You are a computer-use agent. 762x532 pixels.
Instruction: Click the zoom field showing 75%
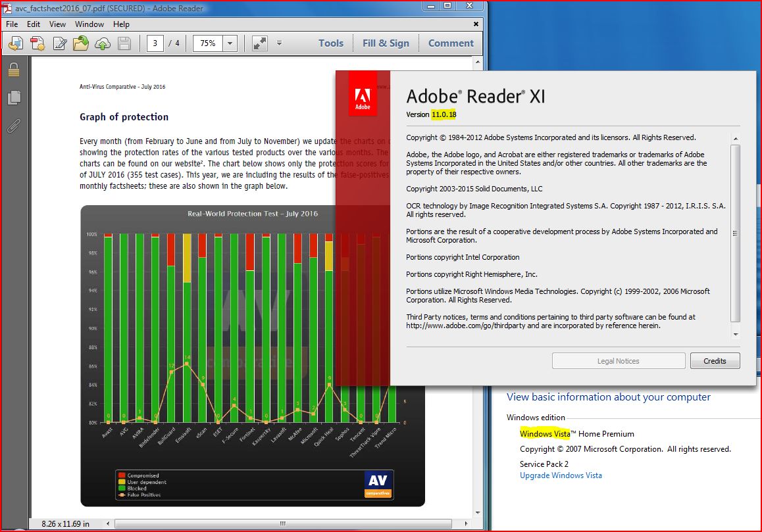[x=208, y=43]
